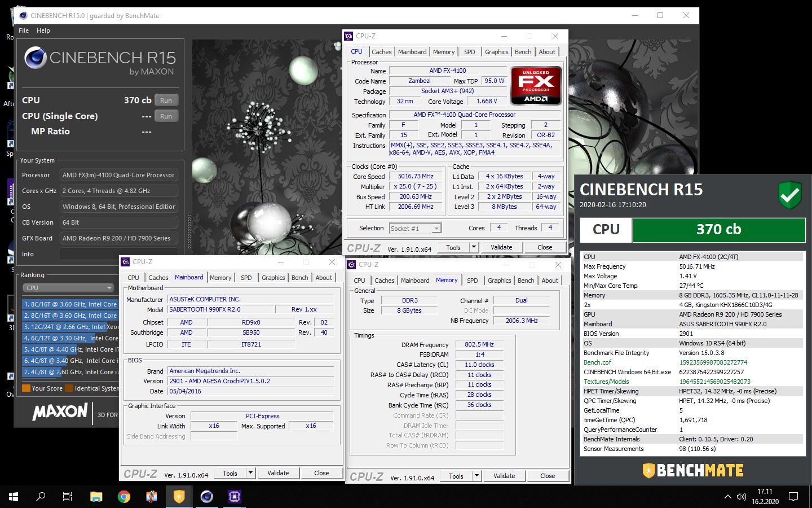
Task: Click the DRAM Frequency value 802.5 MHz
Action: (x=479, y=344)
